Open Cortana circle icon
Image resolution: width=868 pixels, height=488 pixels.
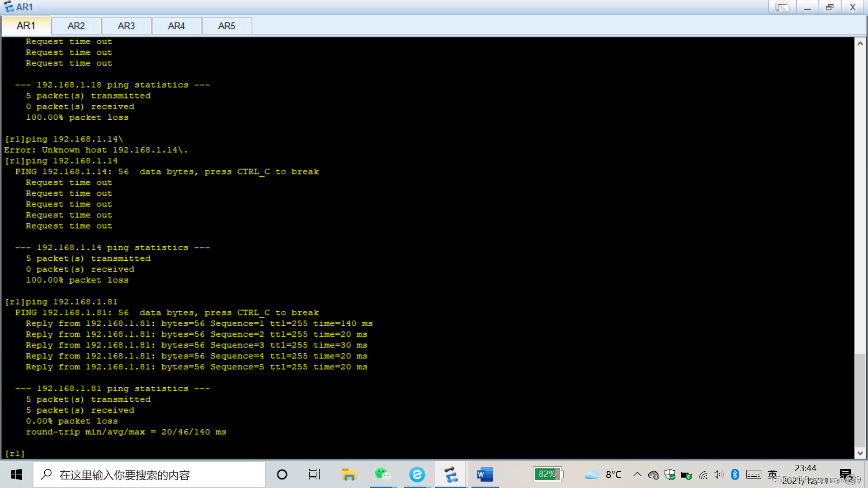tap(282, 474)
